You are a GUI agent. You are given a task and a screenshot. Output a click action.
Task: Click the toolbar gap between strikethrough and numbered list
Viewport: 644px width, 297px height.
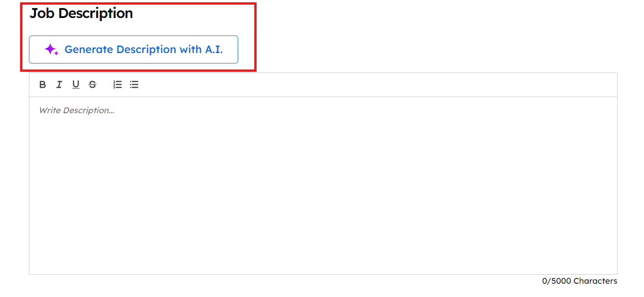(105, 85)
